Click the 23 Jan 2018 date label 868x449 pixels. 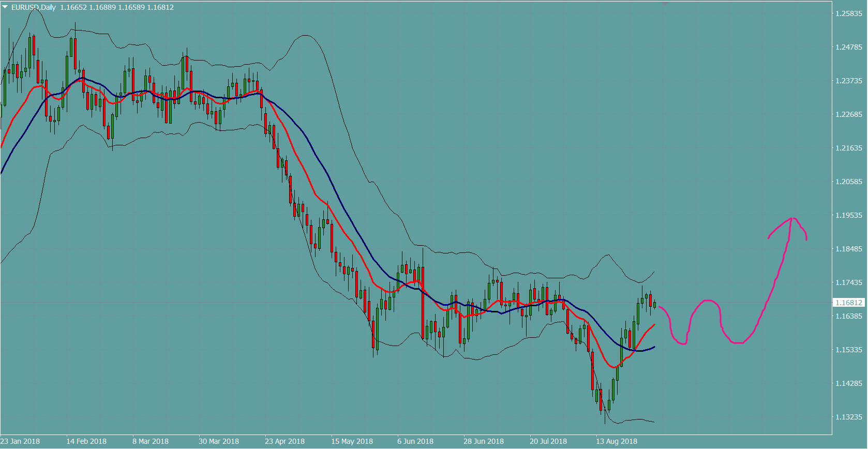tap(20, 441)
